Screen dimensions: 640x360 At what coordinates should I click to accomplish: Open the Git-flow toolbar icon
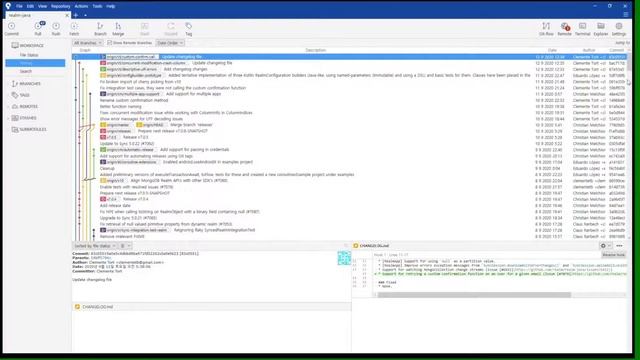(x=546, y=29)
